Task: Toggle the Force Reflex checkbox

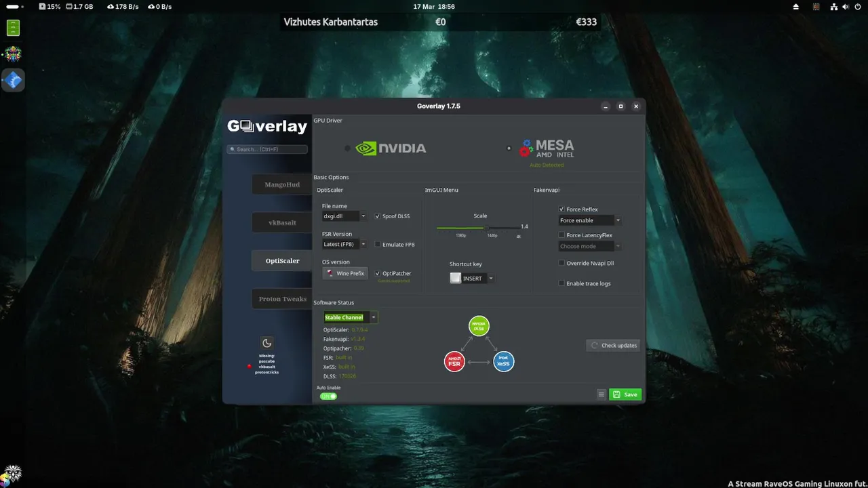Action: click(561, 209)
